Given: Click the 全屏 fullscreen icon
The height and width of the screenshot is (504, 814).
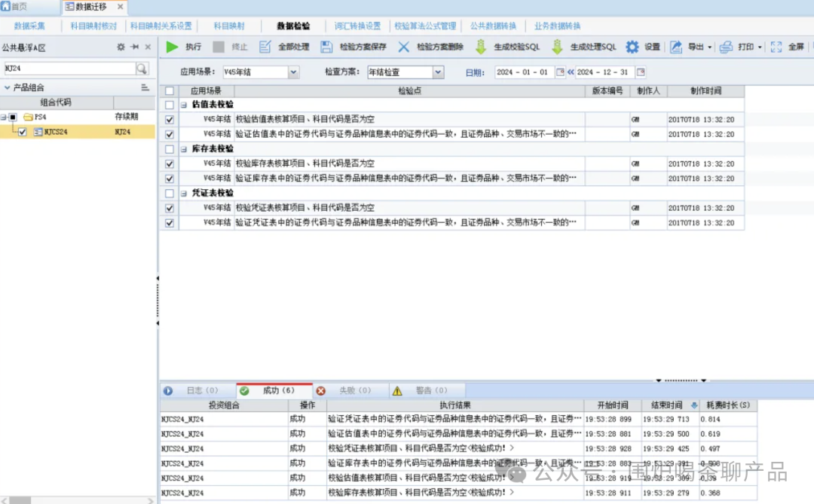Looking at the screenshot, I should 776,47.
